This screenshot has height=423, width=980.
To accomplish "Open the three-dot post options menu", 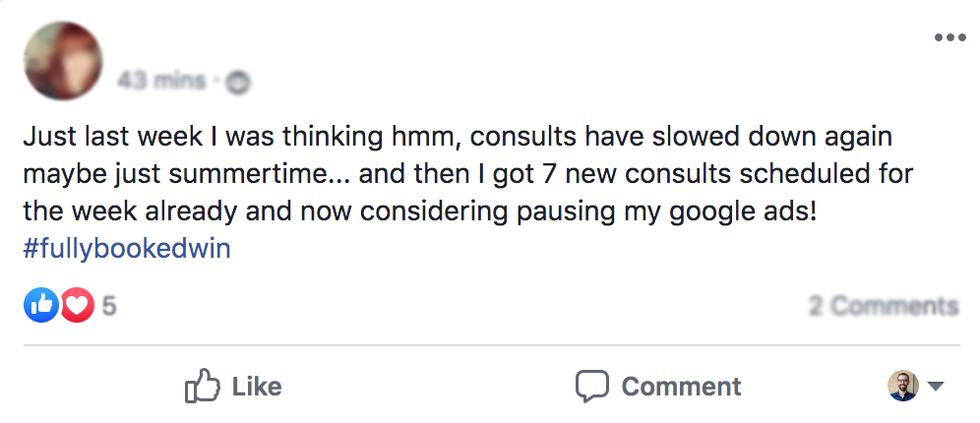I will click(x=949, y=38).
